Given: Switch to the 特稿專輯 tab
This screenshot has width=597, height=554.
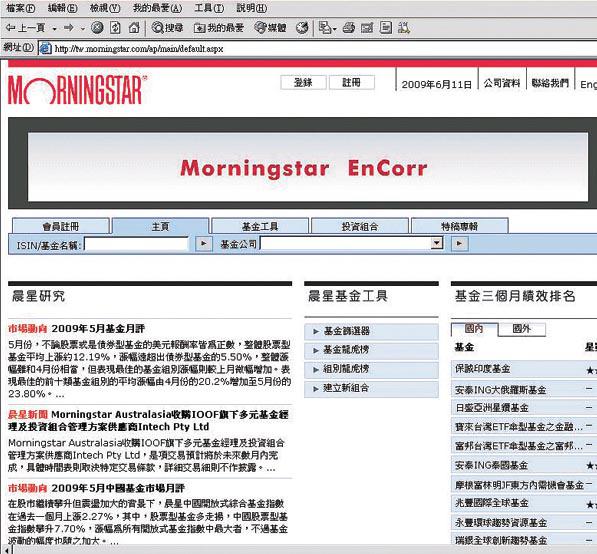Looking at the screenshot, I should 460,226.
